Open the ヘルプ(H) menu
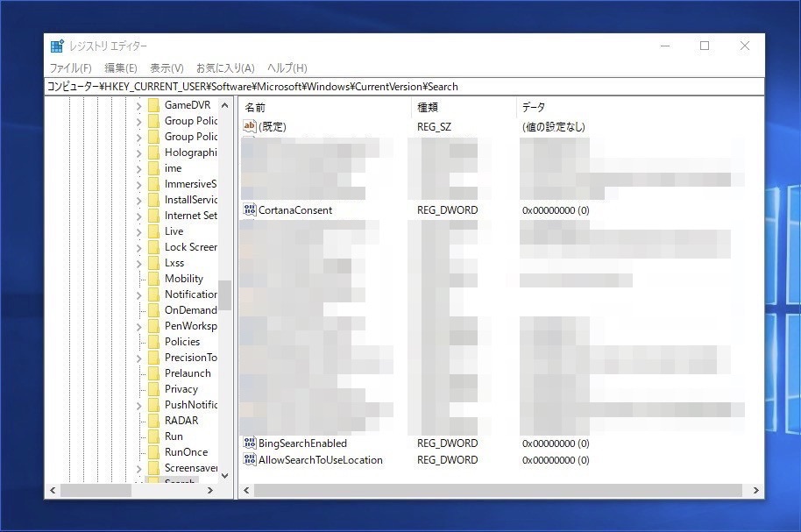801x532 pixels. (x=287, y=68)
